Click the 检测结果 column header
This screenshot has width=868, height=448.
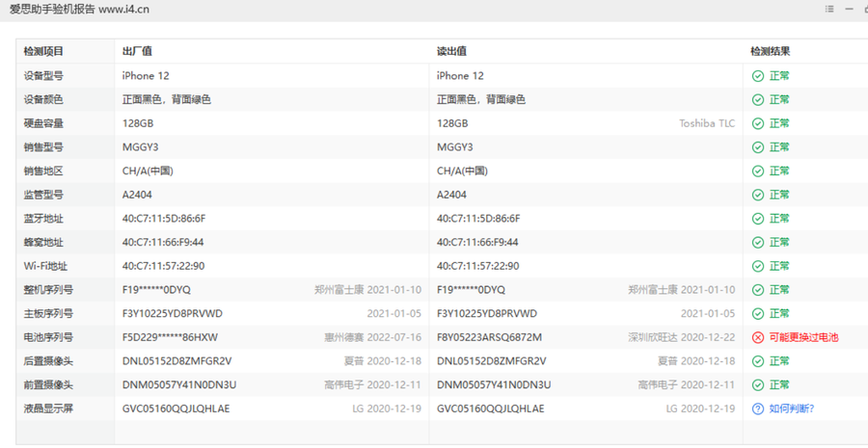[x=770, y=51]
